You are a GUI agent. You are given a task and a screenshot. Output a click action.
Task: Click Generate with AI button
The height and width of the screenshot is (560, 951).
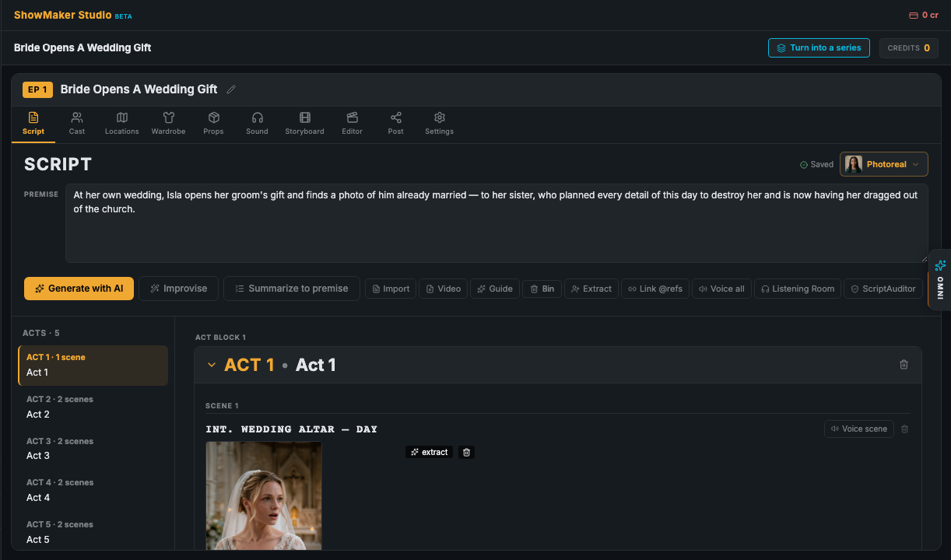coord(79,289)
